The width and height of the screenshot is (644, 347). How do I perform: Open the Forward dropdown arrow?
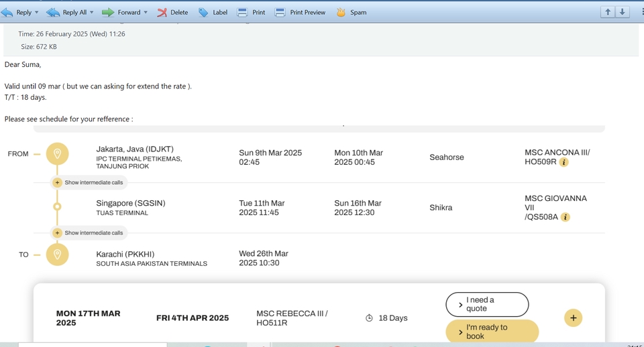pos(146,12)
